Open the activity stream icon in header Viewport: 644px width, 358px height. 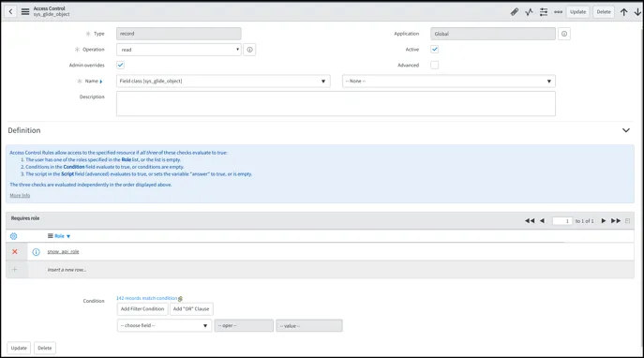[x=529, y=12]
